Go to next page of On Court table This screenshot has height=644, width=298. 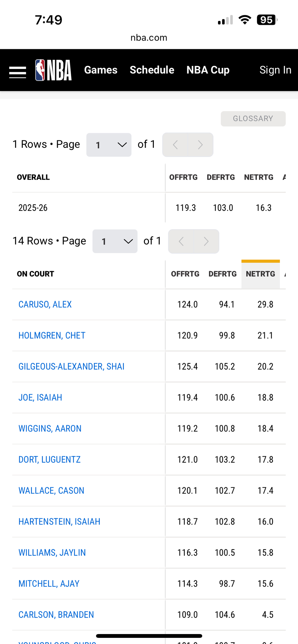click(206, 241)
